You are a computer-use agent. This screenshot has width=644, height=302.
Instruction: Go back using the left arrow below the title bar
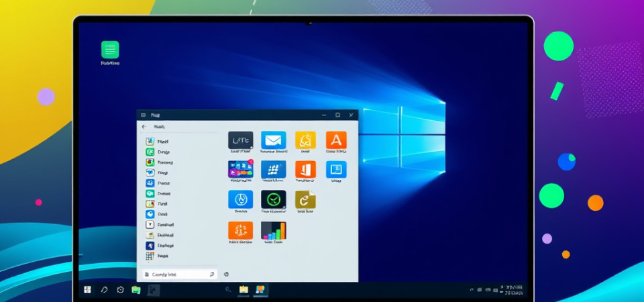point(144,127)
